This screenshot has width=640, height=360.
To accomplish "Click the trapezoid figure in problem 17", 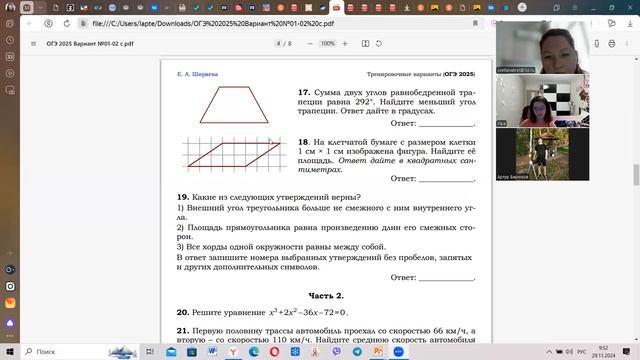I will 234,104.
